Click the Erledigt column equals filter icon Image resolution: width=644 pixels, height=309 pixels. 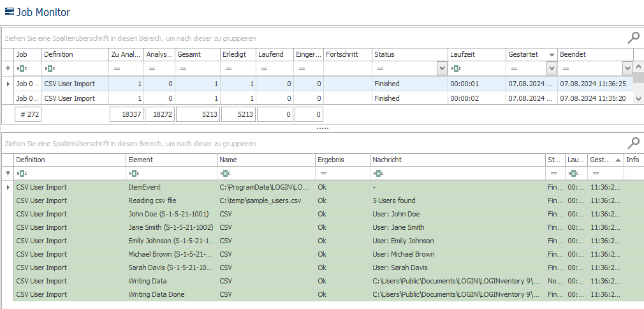(x=228, y=69)
